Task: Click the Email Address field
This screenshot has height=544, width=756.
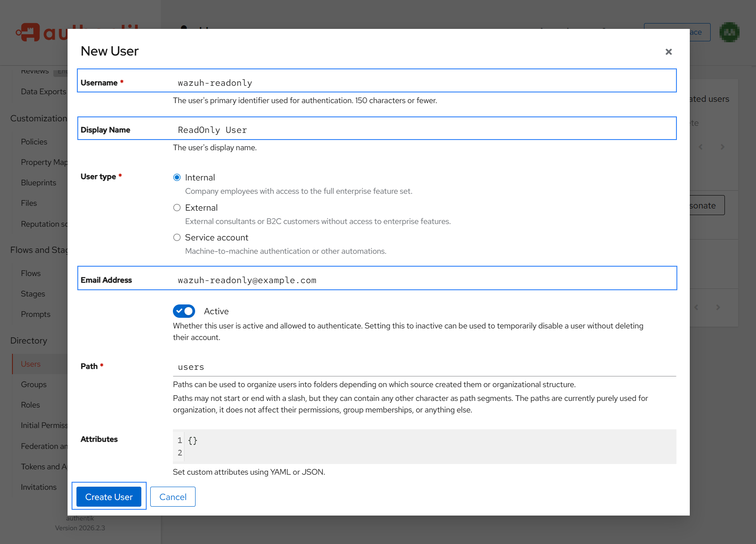Action: coord(424,280)
